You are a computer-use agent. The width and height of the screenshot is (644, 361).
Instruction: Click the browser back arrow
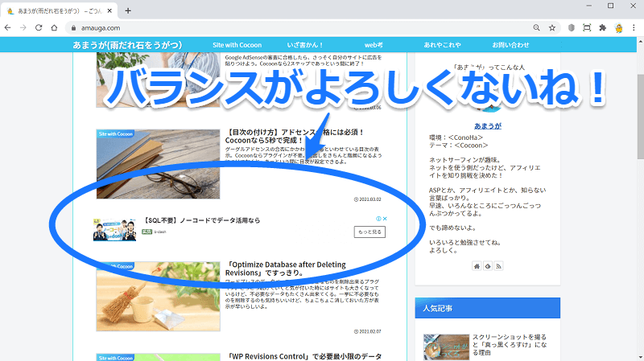click(8, 27)
